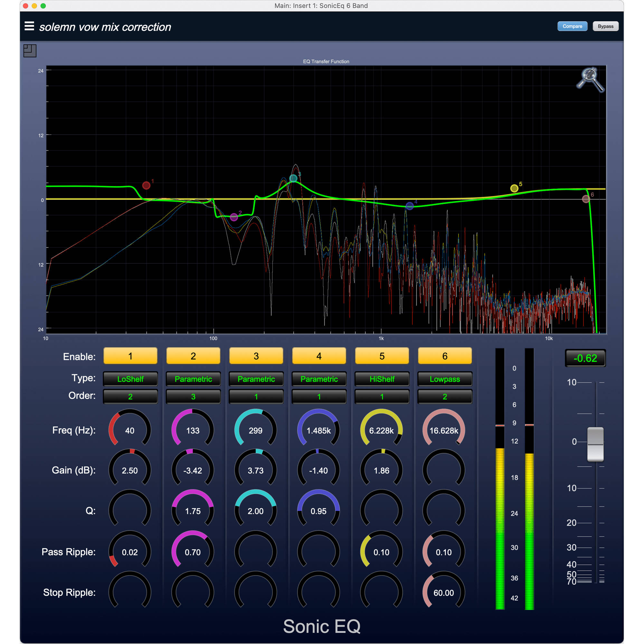Toggle the layout view icon above graph
This screenshot has height=644, width=644.
[30, 51]
